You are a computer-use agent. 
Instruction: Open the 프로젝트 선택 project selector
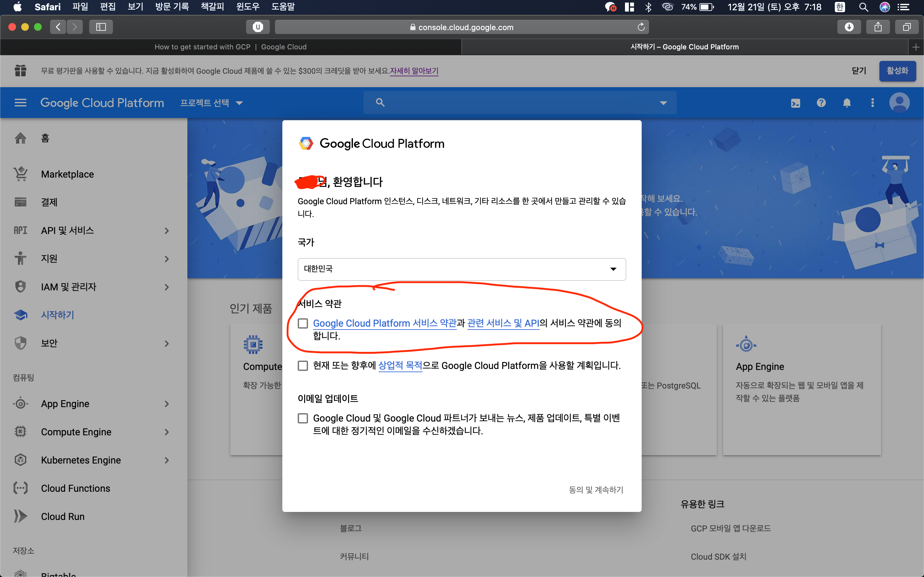(211, 103)
